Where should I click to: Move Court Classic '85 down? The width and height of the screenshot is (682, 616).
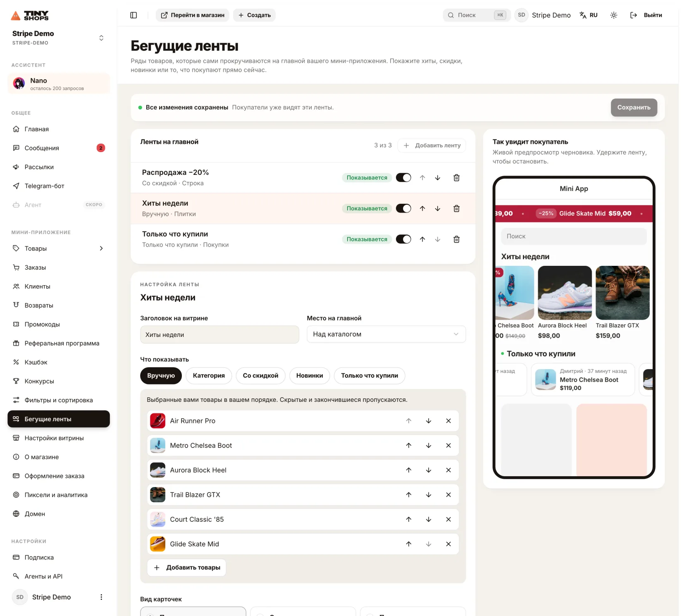(429, 519)
